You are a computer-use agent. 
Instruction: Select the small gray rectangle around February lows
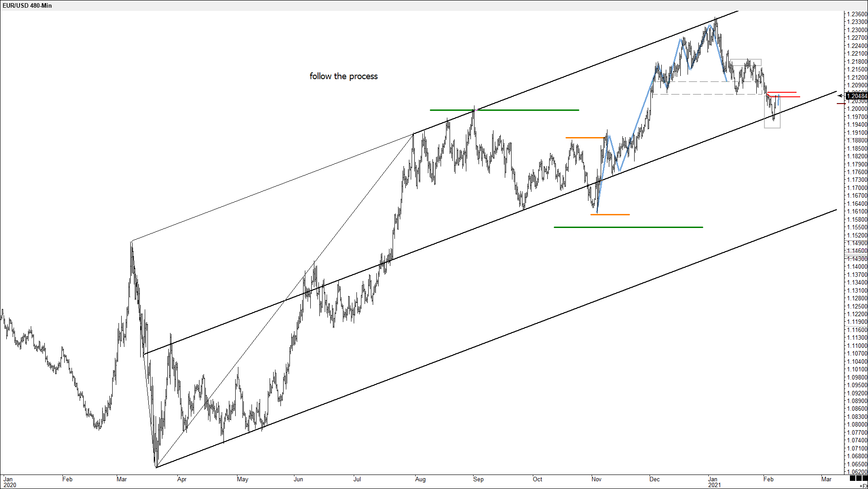tap(772, 128)
